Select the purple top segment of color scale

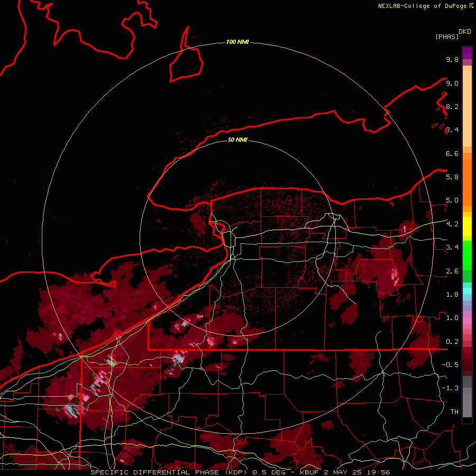(x=467, y=53)
